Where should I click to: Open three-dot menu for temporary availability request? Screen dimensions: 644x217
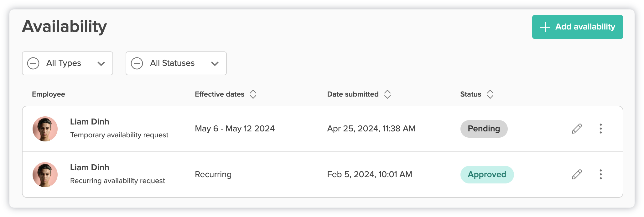pyautogui.click(x=600, y=129)
